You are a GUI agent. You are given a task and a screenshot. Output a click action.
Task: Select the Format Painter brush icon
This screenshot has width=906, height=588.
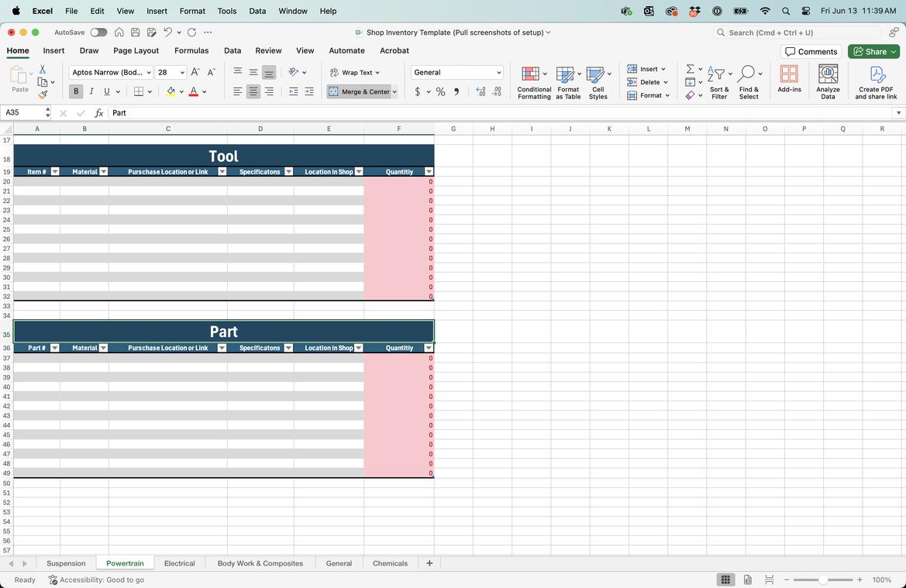click(43, 95)
